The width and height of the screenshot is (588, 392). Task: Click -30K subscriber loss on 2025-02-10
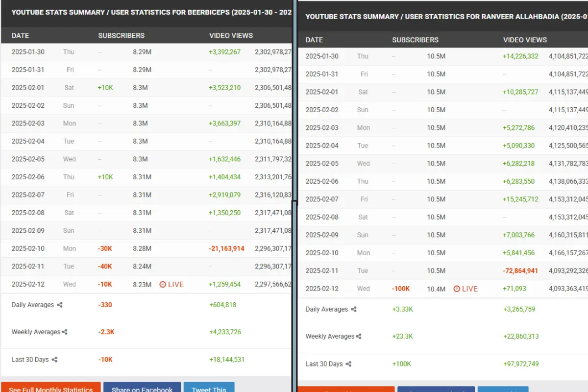104,248
